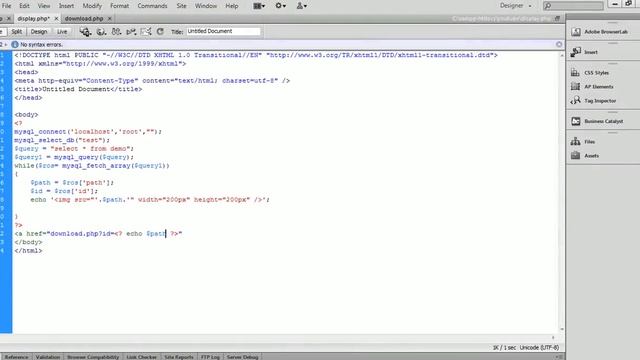Click the echo img src code line
640x360 pixels.
coord(150,200)
